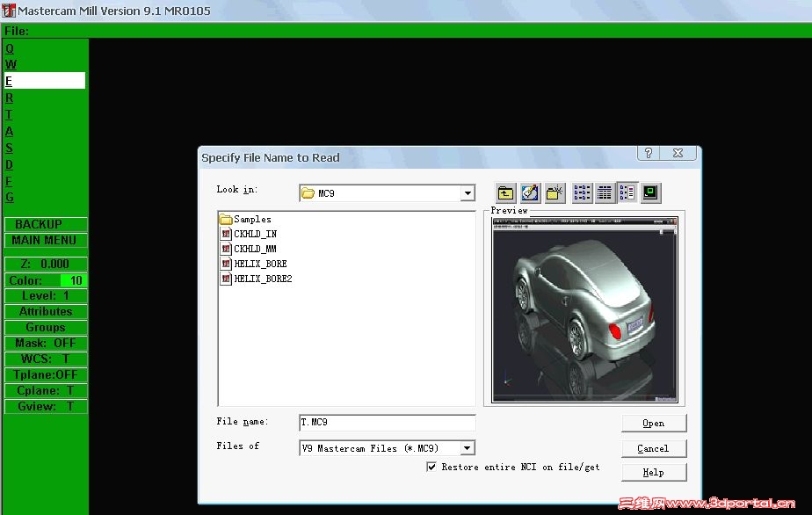
Task: Expand the Files of type dropdown arrow
Action: [468, 448]
